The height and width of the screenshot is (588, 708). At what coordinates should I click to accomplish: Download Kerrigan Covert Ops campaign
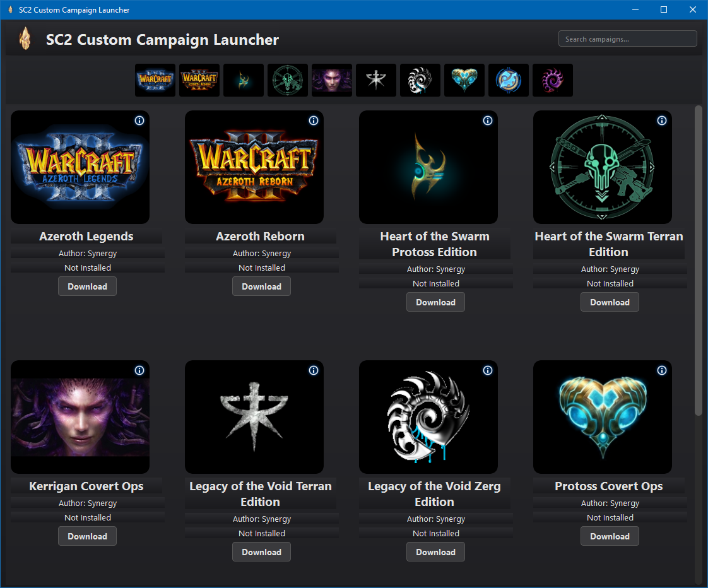[87, 536]
